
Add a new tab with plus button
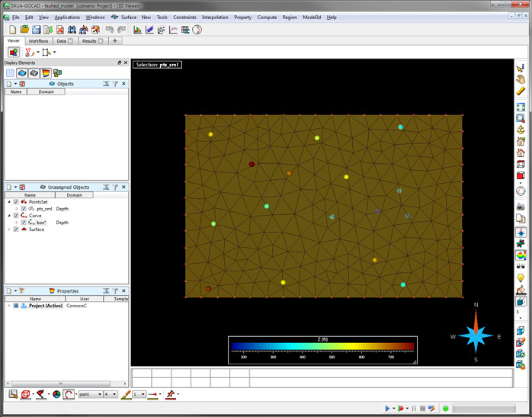coord(115,40)
